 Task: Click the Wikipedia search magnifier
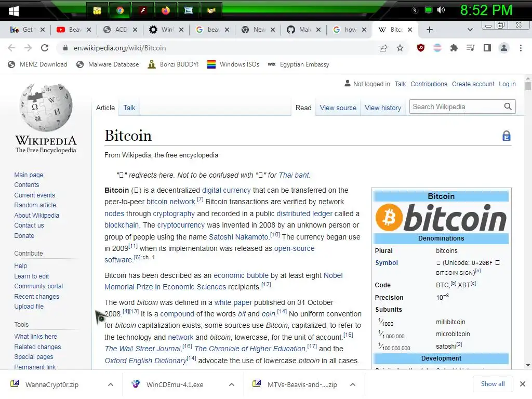(508, 107)
